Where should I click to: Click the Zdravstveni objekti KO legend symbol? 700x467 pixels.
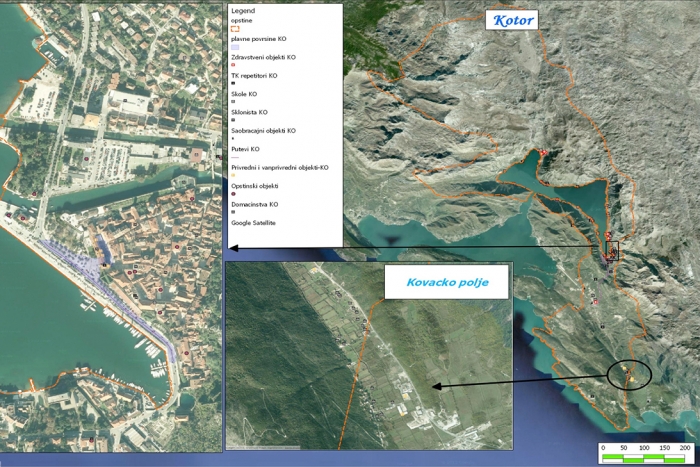click(233, 65)
